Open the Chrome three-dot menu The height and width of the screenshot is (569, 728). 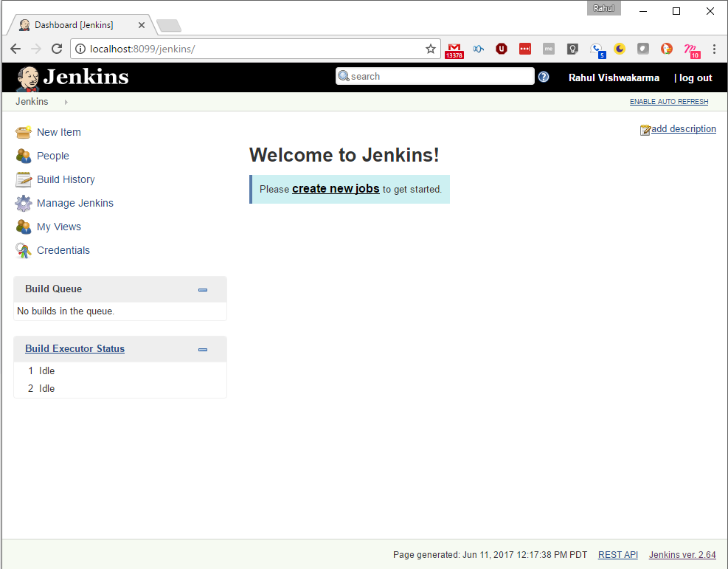[714, 49]
